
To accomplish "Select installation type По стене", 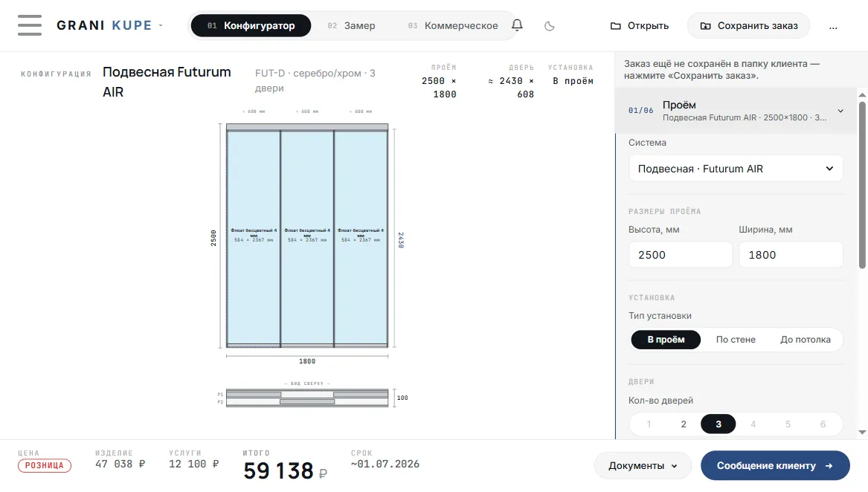I will point(736,339).
